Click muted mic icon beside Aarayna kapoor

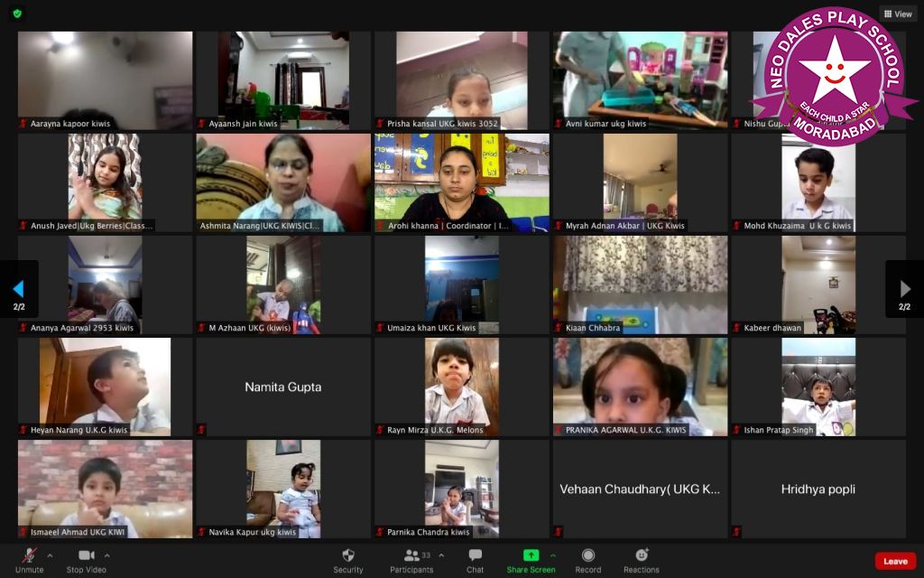pos(23,123)
